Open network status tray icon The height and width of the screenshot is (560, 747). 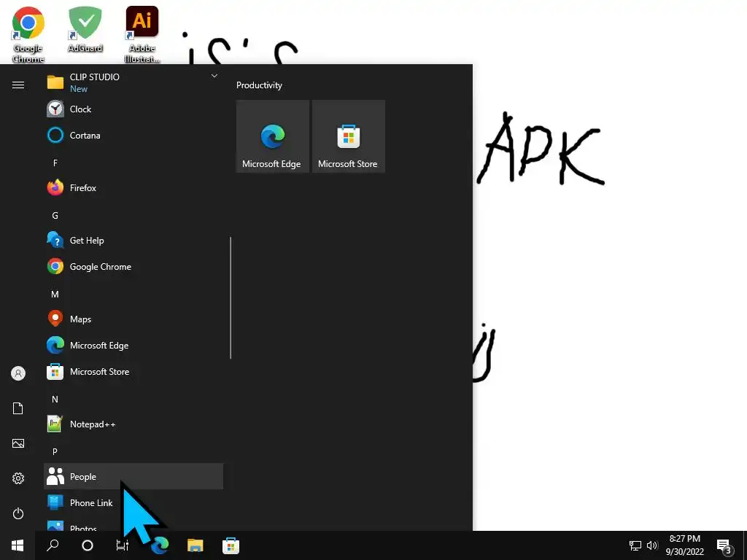click(635, 545)
